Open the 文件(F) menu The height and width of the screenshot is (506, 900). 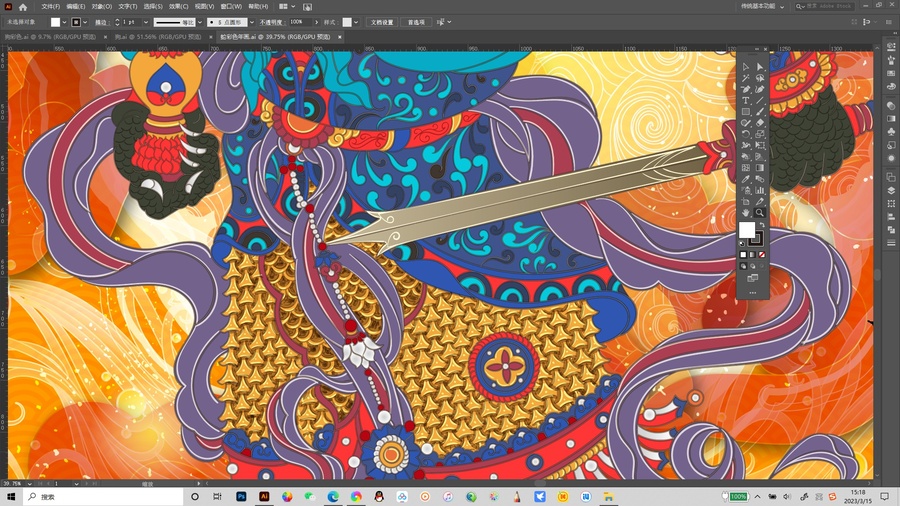[51, 6]
